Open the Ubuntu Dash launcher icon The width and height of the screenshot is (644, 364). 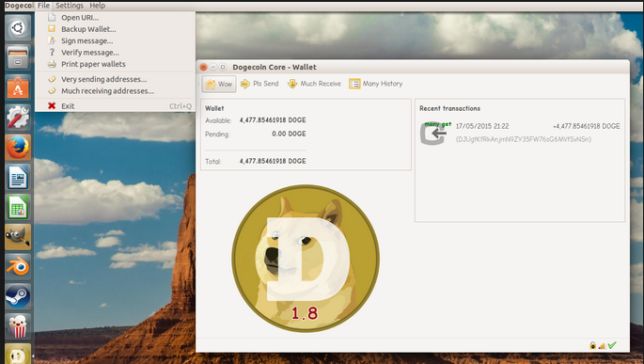coord(18,28)
